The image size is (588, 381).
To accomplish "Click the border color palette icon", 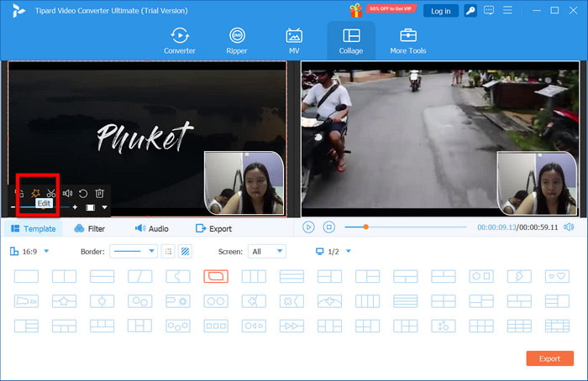I will tap(167, 251).
